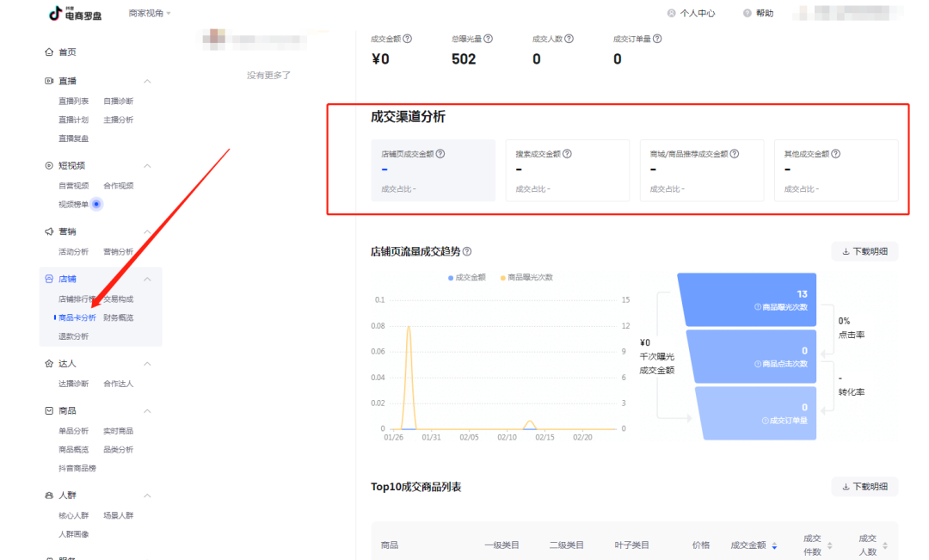Image resolution: width=929 pixels, height=560 pixels.
Task: Open 营销分析
Action: [119, 252]
